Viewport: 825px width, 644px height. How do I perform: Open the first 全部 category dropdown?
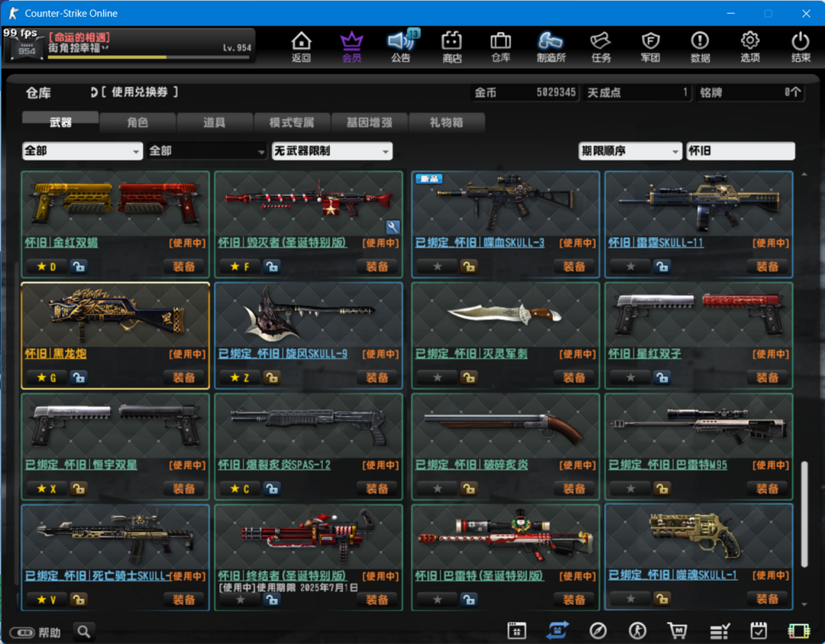(82, 151)
